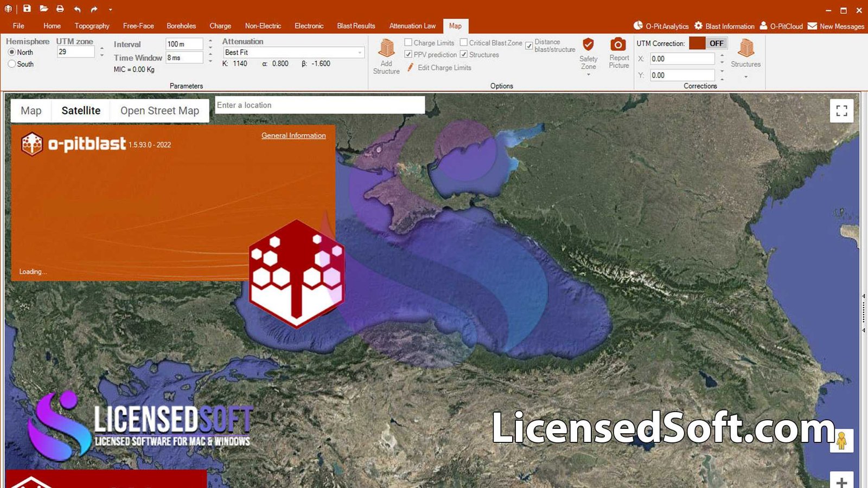The height and width of the screenshot is (488, 868).
Task: Open O-Pit Analytics
Action: coord(661,26)
